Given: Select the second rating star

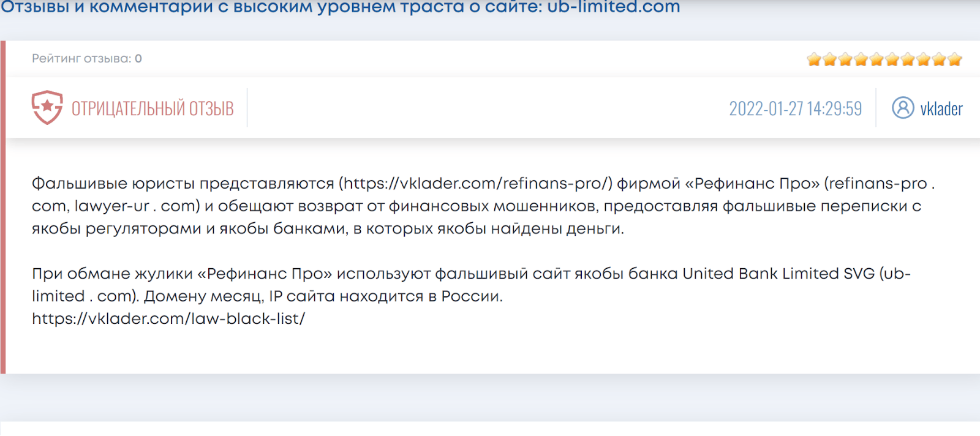Looking at the screenshot, I should pos(830,59).
